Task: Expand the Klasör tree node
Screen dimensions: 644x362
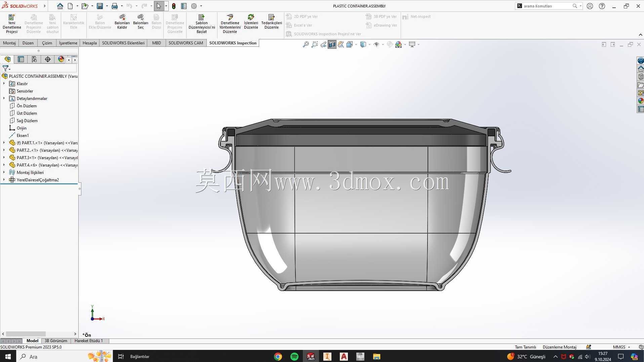Action: (x=4, y=83)
